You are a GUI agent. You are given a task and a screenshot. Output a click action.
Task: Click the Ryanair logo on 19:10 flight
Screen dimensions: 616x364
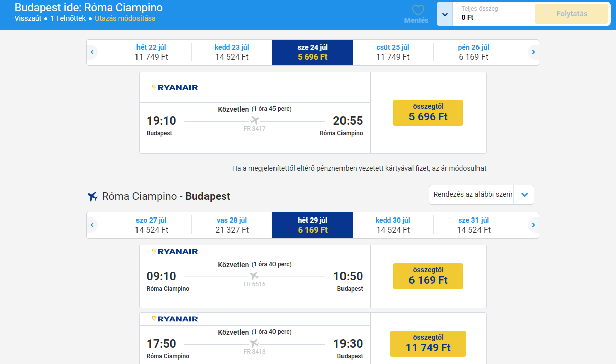click(x=175, y=87)
